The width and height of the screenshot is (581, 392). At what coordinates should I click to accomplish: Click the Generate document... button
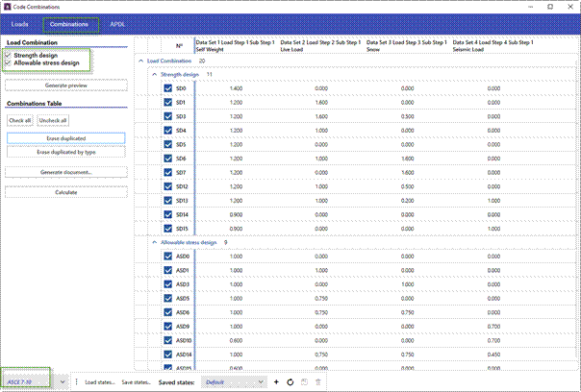tap(66, 173)
